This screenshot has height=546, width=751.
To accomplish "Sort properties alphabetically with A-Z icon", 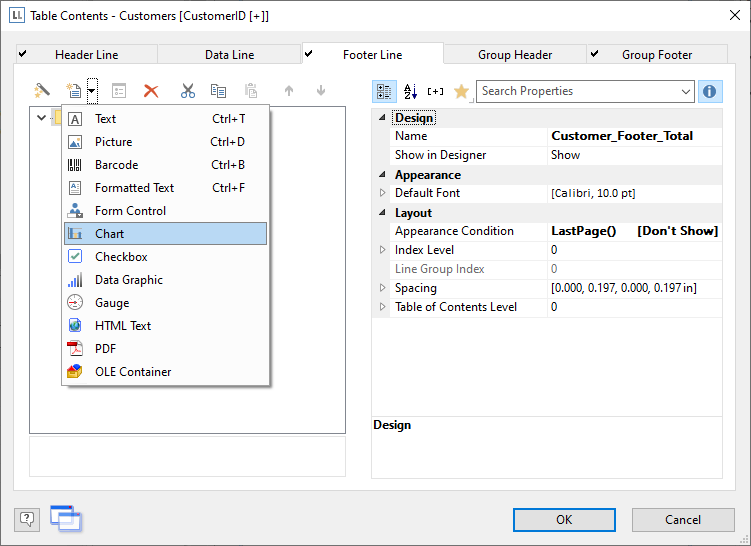I will [410, 91].
